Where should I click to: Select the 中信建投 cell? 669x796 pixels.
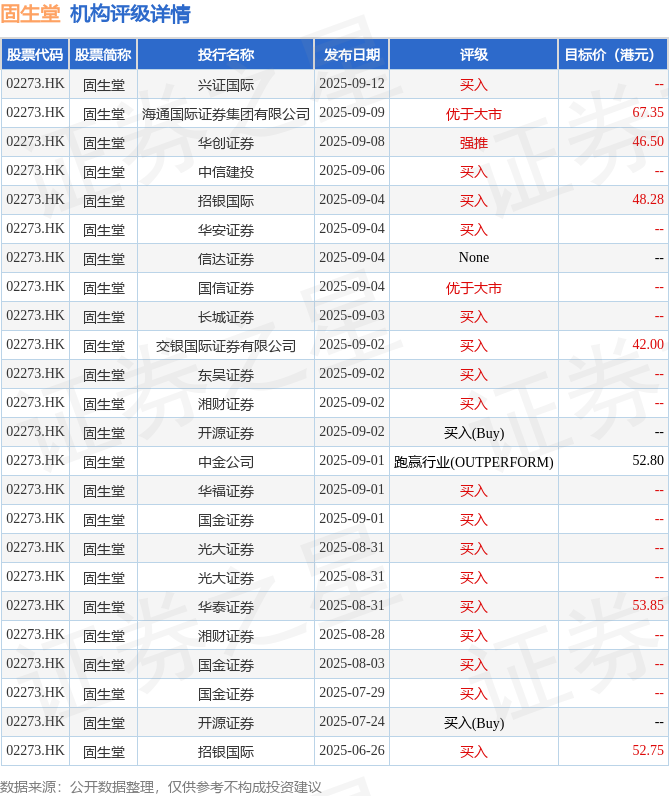point(225,172)
